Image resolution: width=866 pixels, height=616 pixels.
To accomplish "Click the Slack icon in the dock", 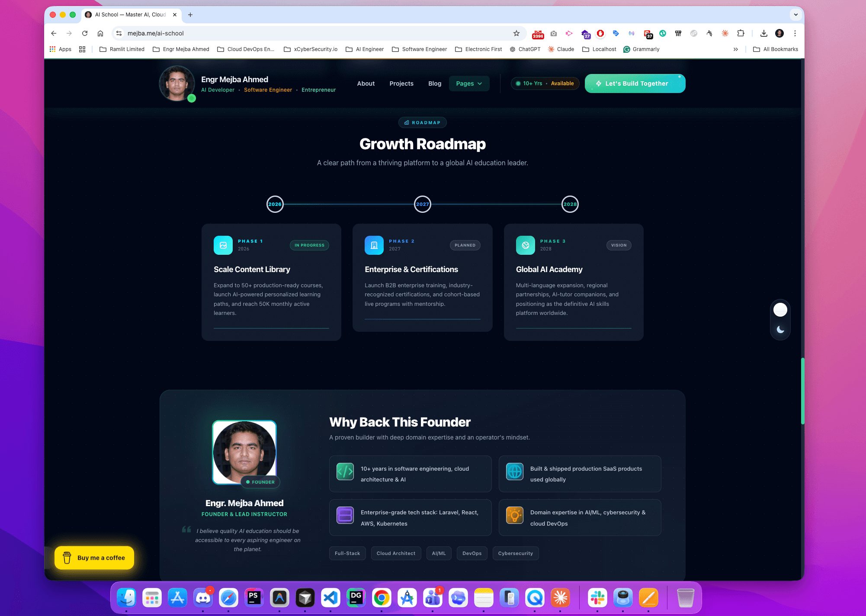I will (597, 598).
